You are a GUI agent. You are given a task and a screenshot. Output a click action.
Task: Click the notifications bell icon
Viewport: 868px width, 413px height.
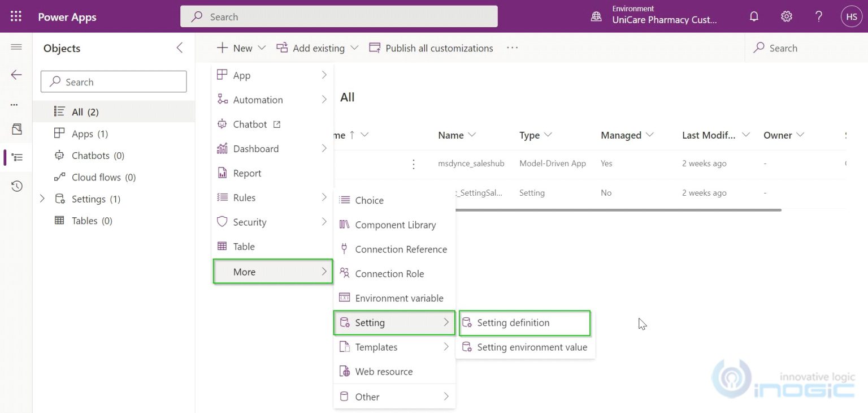click(x=754, y=16)
